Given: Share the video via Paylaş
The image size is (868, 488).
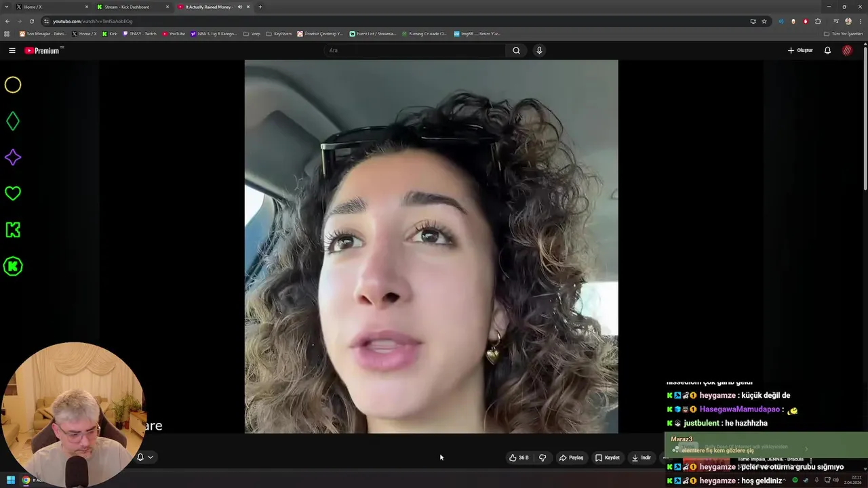Looking at the screenshot, I should (571, 457).
